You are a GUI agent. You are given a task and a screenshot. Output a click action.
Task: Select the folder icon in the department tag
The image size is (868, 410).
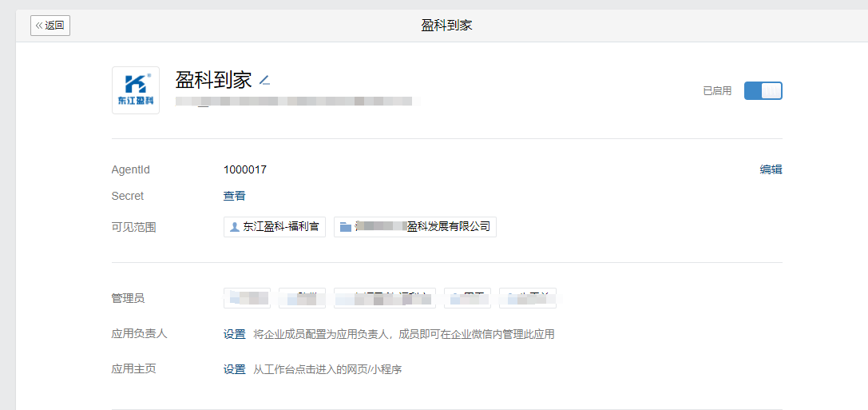click(x=346, y=227)
